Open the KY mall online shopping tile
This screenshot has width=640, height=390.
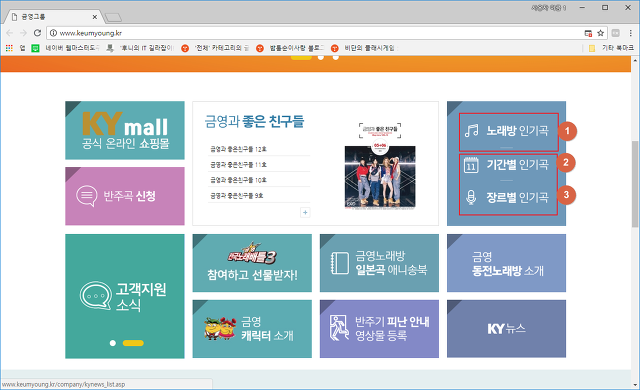pyautogui.click(x=125, y=130)
